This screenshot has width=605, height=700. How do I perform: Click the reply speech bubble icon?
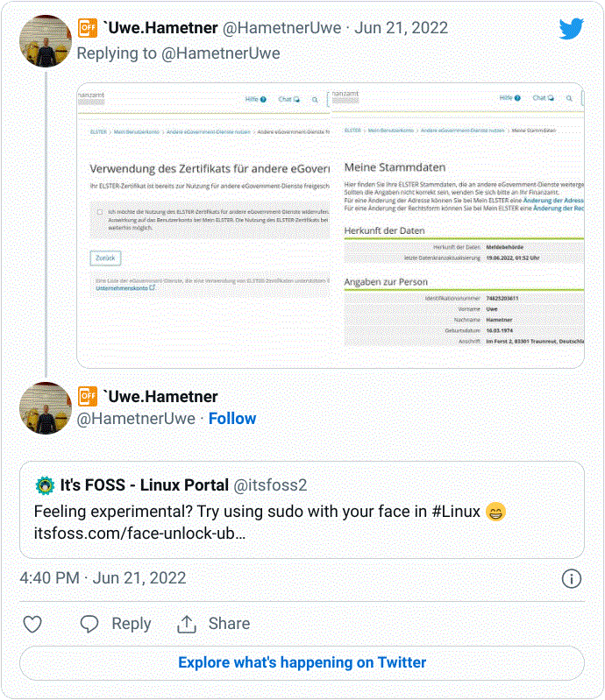89,624
